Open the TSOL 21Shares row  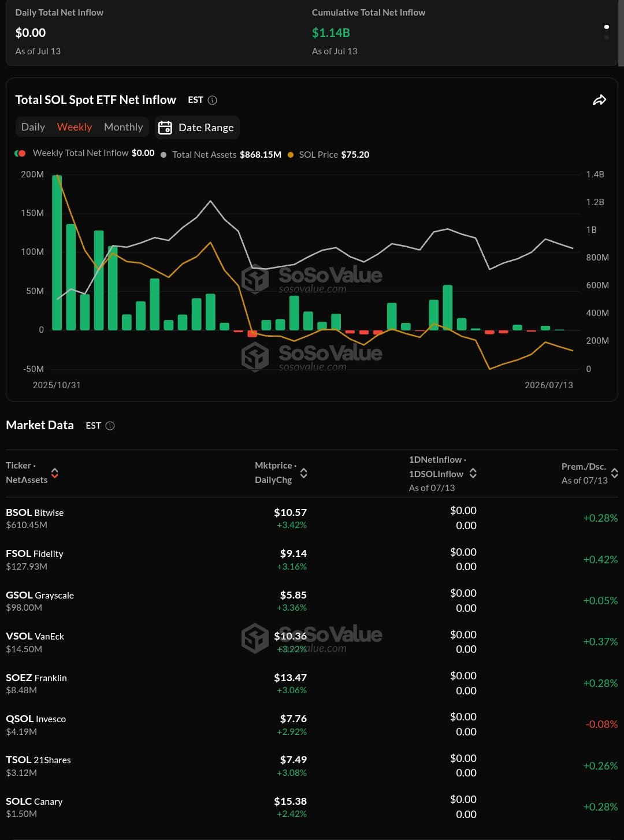pos(312,765)
